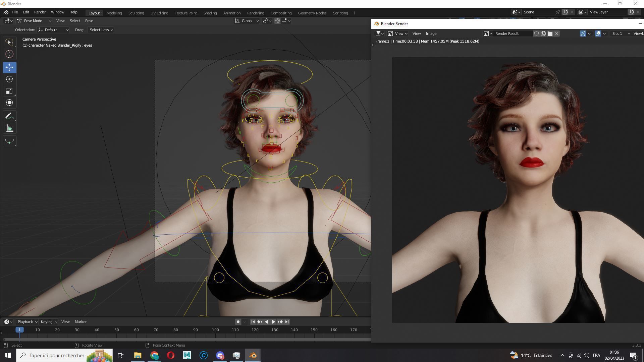Toggle fake user shield for Render Result

[x=536, y=34]
